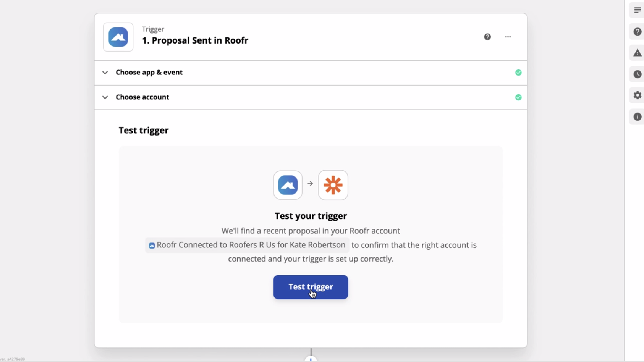The height and width of the screenshot is (362, 644).
Task: Click the Zapier logo in the test panel
Action: pyautogui.click(x=333, y=185)
